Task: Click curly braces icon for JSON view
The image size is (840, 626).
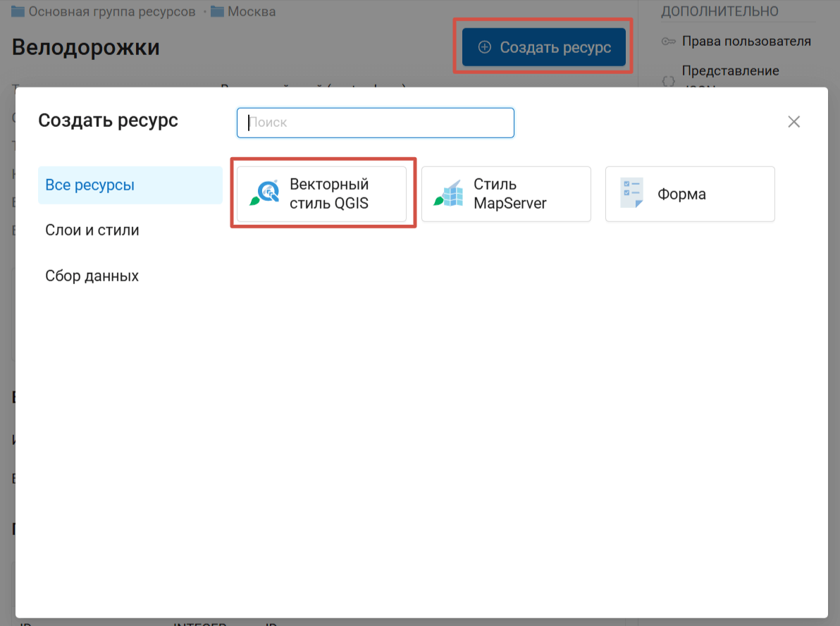Action: tap(669, 81)
